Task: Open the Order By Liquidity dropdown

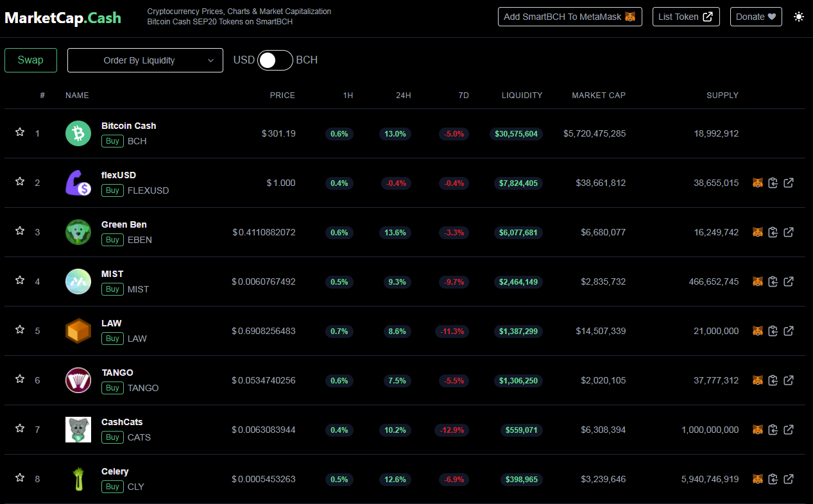Action: coord(145,60)
